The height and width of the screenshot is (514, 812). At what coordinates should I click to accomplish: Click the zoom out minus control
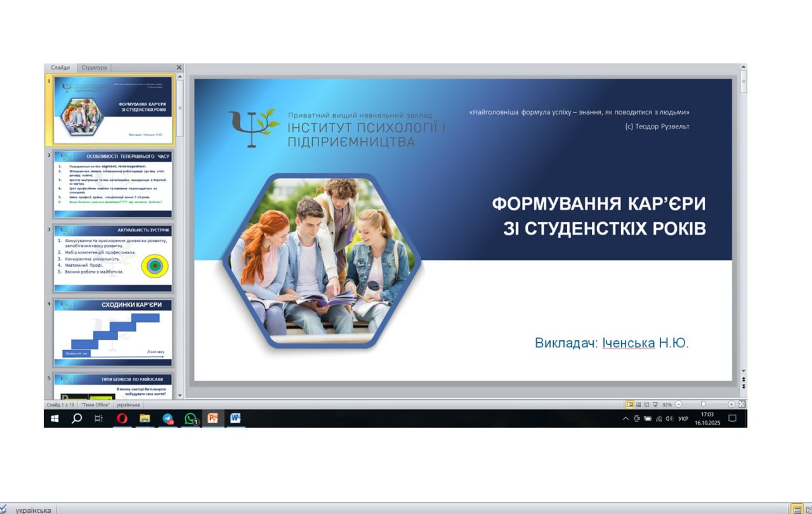point(679,404)
